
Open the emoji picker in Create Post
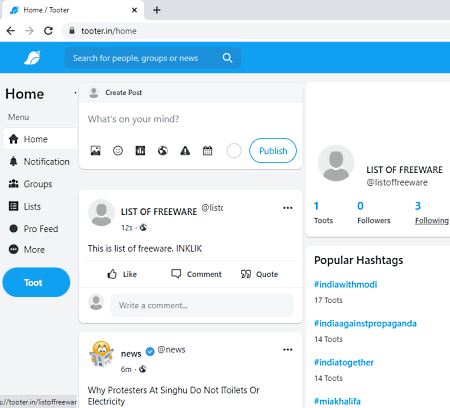118,151
